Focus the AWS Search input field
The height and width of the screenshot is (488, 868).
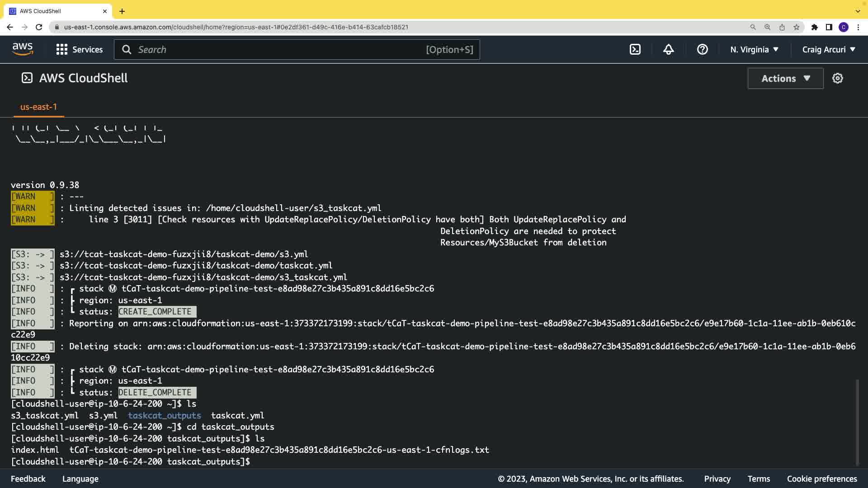[x=280, y=49]
